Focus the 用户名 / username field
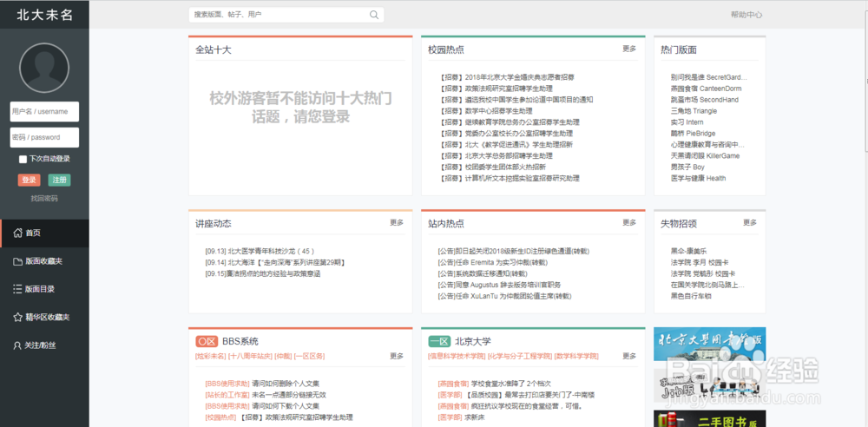Image resolution: width=868 pixels, height=427 pixels. click(44, 111)
